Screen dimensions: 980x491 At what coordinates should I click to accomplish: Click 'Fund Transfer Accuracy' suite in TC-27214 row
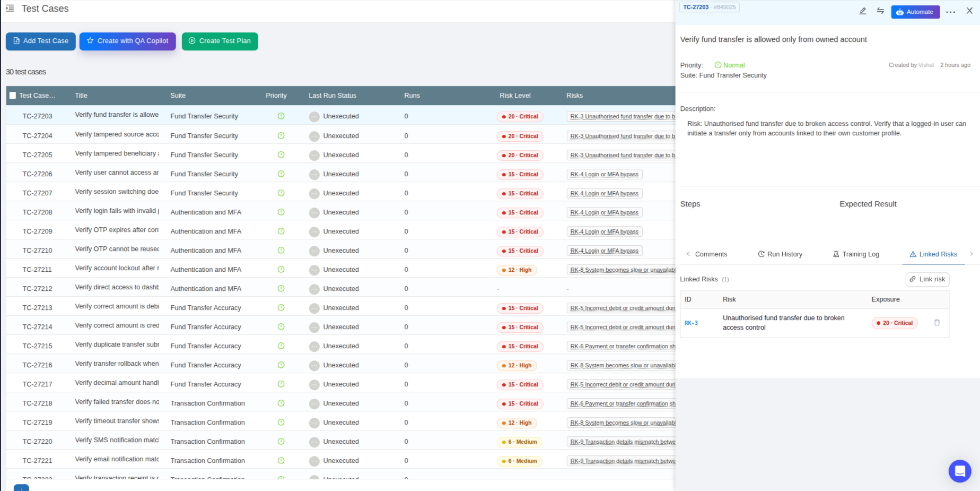click(x=206, y=327)
